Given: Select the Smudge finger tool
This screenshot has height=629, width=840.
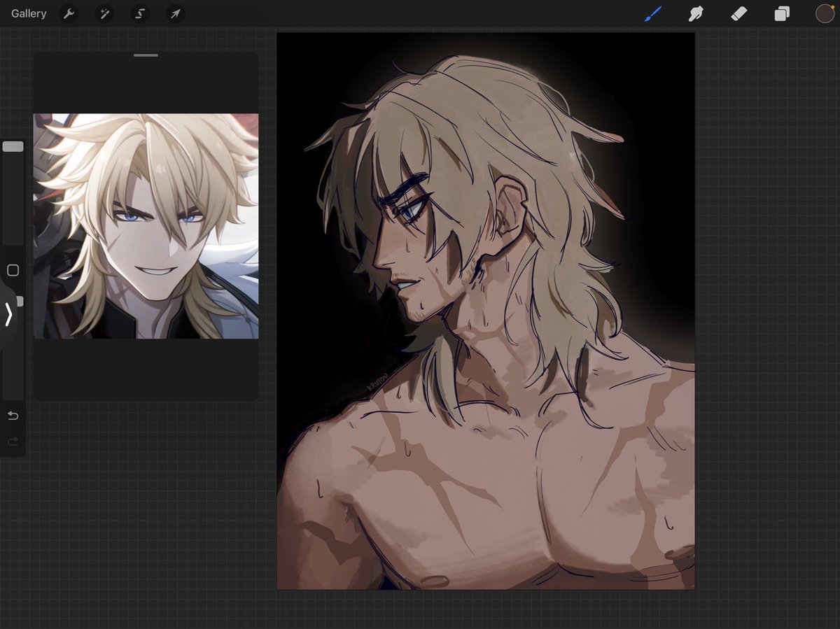Looking at the screenshot, I should point(696,13).
